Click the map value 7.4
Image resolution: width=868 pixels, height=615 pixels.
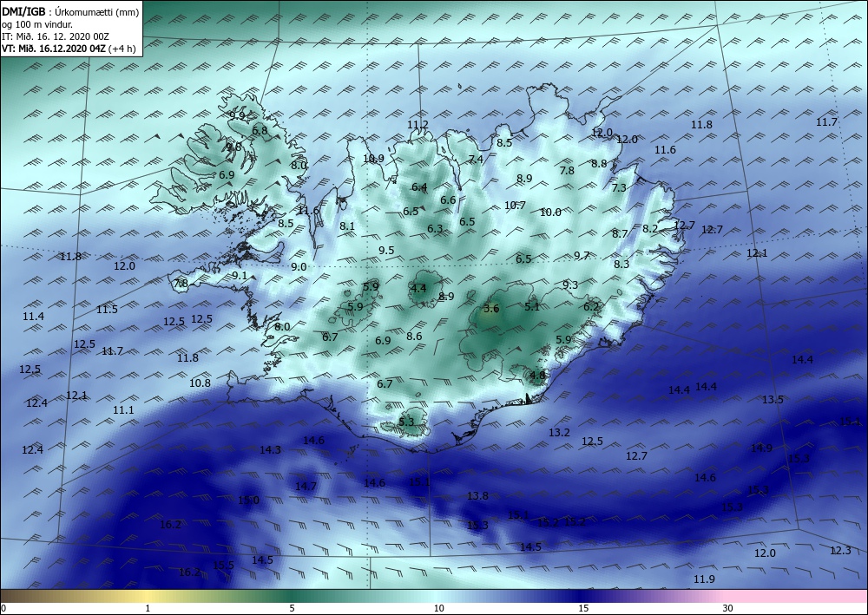(x=476, y=160)
